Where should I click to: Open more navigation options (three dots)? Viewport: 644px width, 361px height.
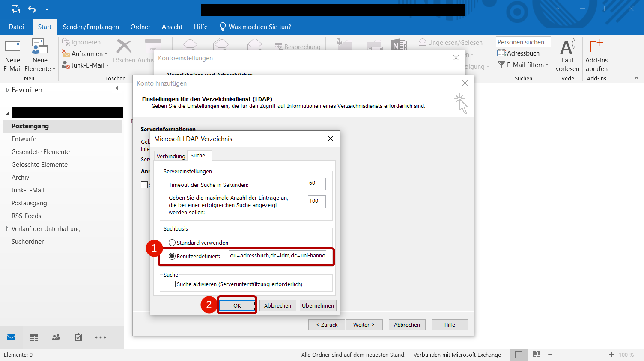coord(101,337)
